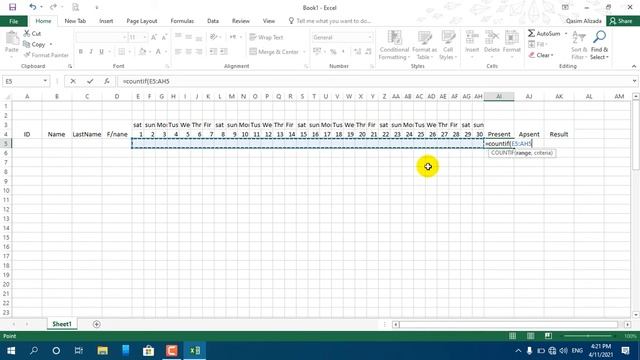Screen dimensions: 640x360
Task: Open Find & Select magnifier
Action: click(x=599, y=45)
